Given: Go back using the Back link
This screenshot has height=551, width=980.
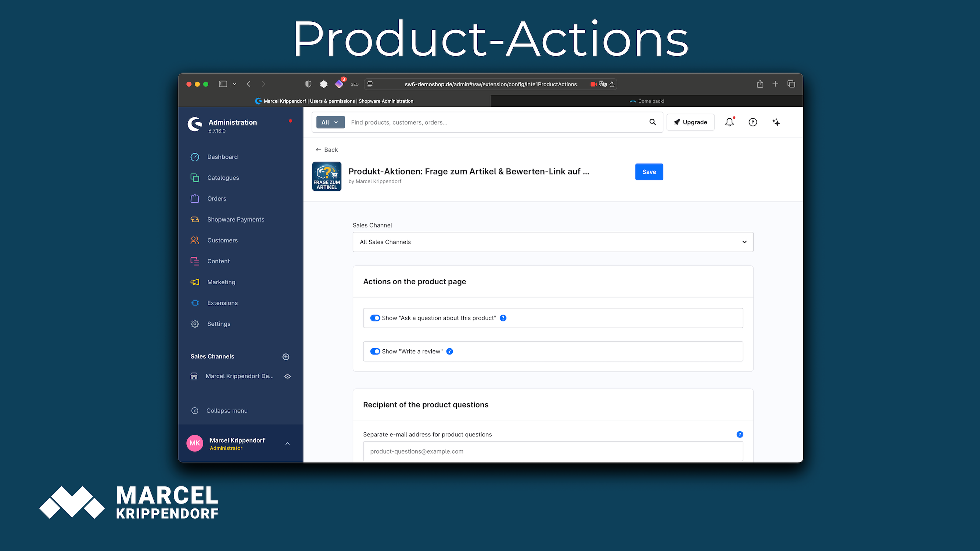Looking at the screenshot, I should (x=327, y=150).
